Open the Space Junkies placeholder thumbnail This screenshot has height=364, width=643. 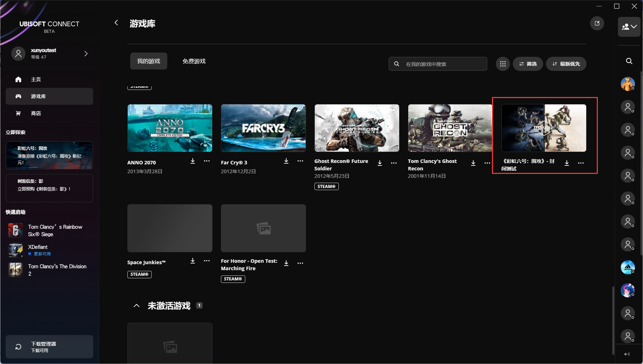point(170,228)
